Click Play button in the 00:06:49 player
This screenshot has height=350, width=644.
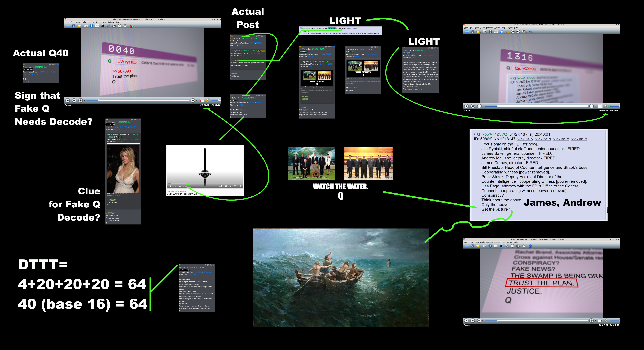[x=68, y=100]
